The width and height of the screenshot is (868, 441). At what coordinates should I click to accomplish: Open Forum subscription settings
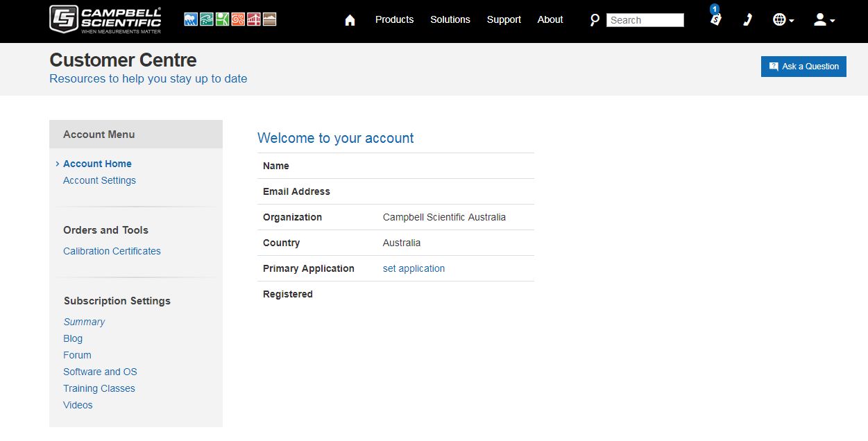point(77,355)
